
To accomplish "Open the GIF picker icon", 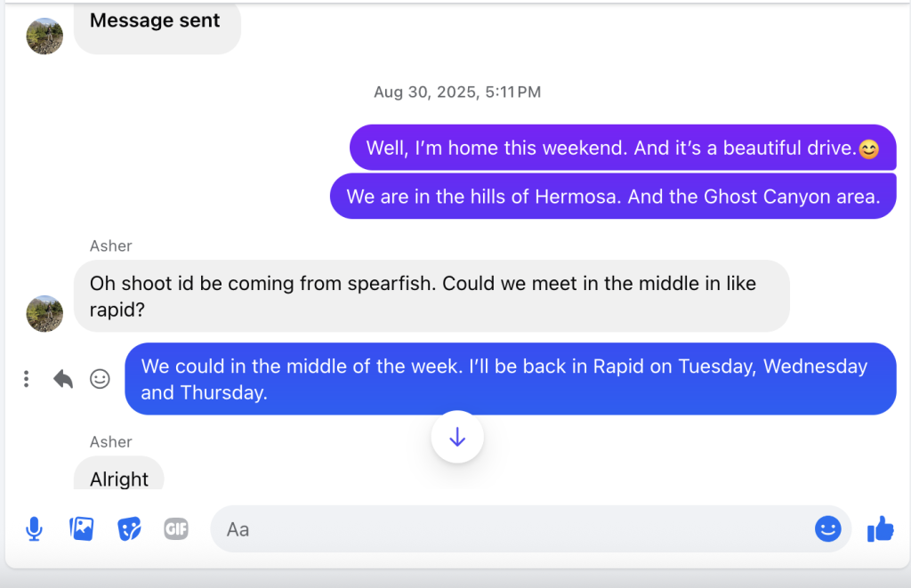I will point(176,529).
